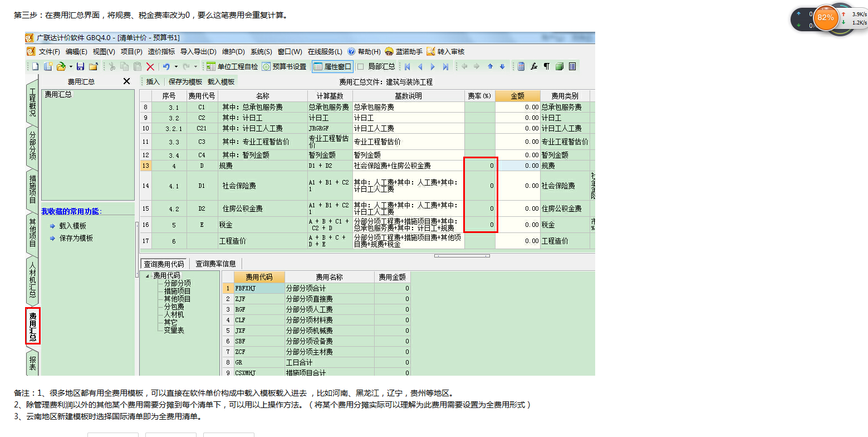
Task: Click the calculator toolbar icon
Action: (x=521, y=66)
